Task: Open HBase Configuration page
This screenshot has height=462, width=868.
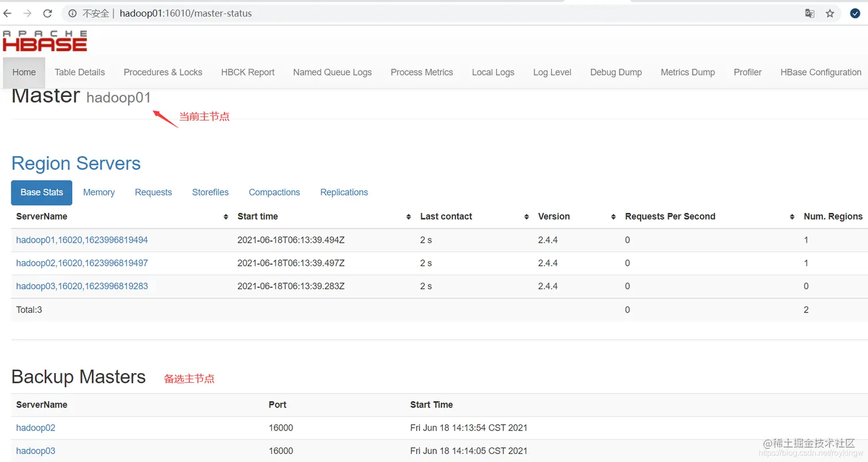Action: click(821, 72)
